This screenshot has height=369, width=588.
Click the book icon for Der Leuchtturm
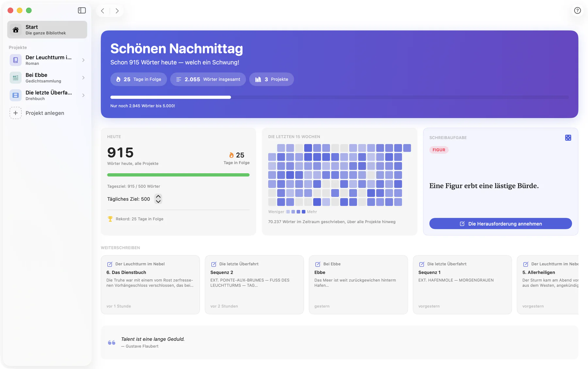pos(15,60)
